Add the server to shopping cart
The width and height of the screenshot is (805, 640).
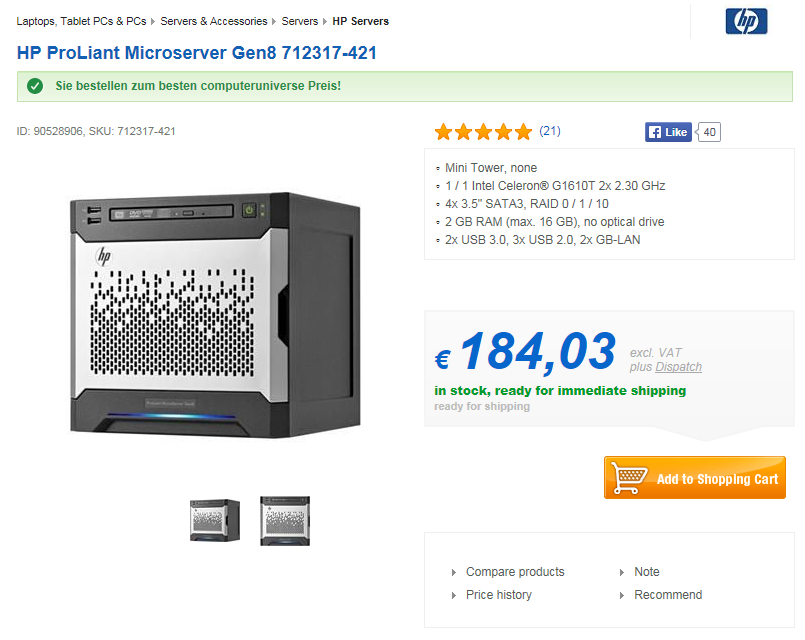click(x=695, y=478)
